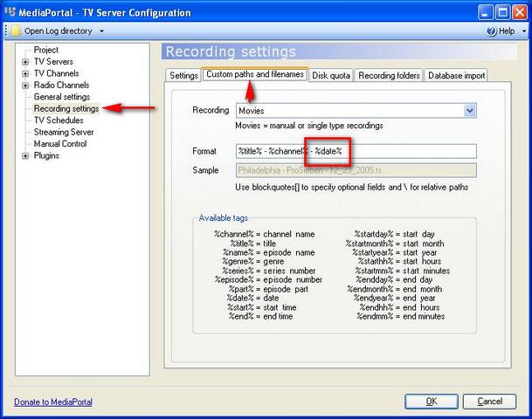The height and width of the screenshot is (419, 532).
Task: Switch to the Disk quota tab
Action: tap(331, 76)
